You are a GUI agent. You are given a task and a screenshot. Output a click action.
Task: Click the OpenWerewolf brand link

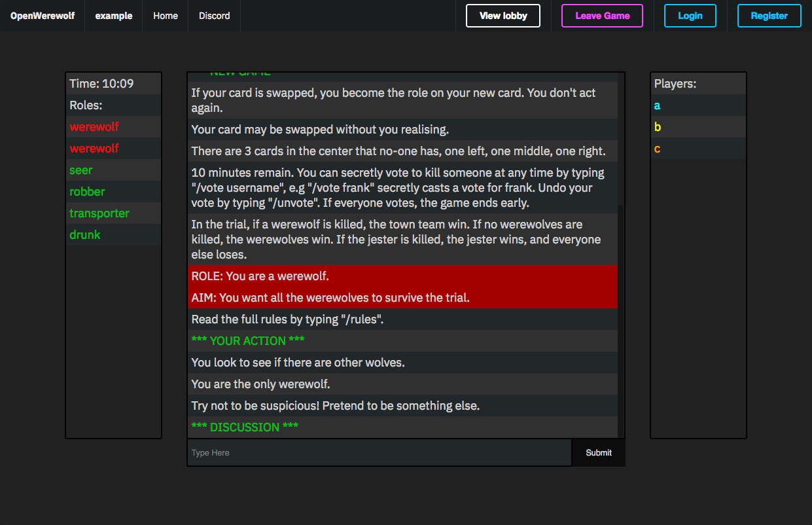click(43, 16)
